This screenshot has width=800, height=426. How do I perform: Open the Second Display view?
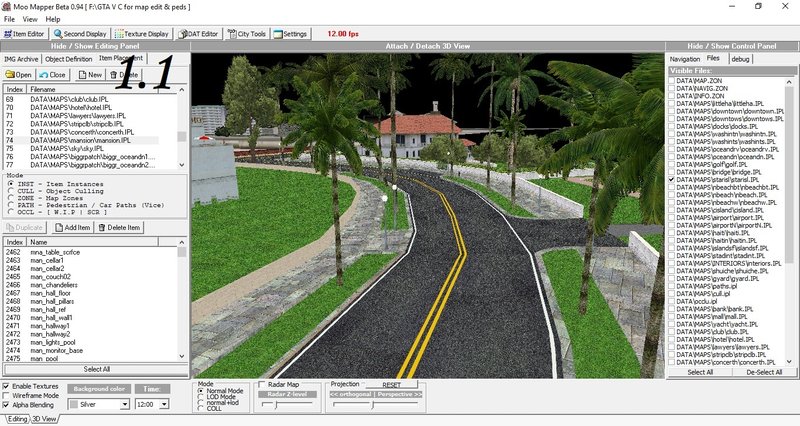coord(80,34)
